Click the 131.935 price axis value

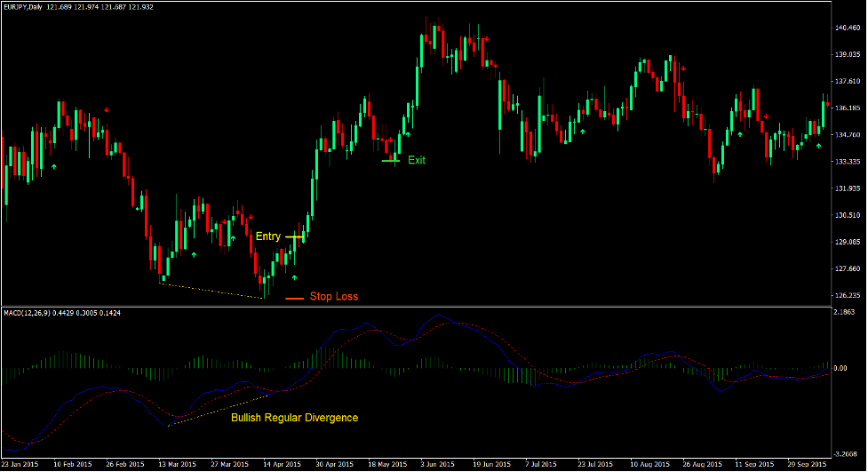[848, 188]
